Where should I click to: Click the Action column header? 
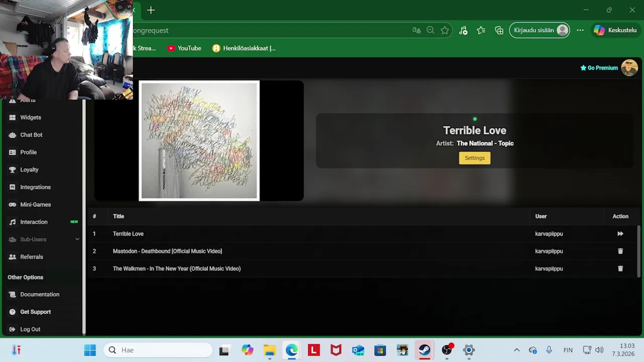620,216
